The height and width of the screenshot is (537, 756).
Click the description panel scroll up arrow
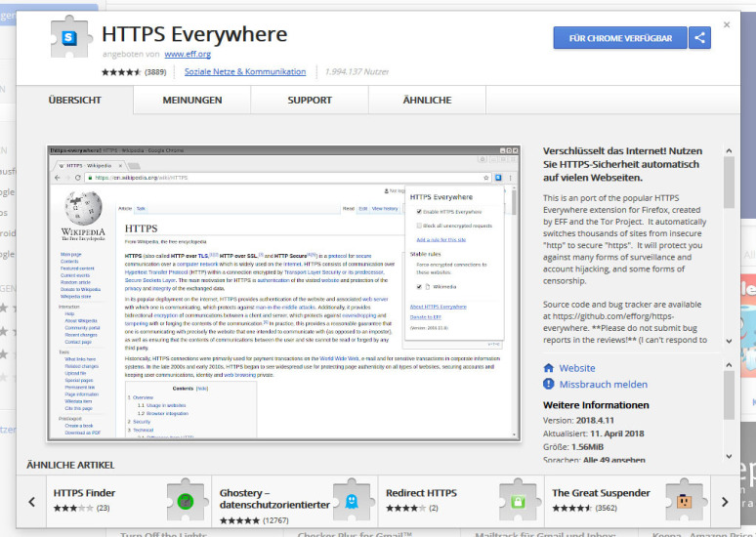729,151
